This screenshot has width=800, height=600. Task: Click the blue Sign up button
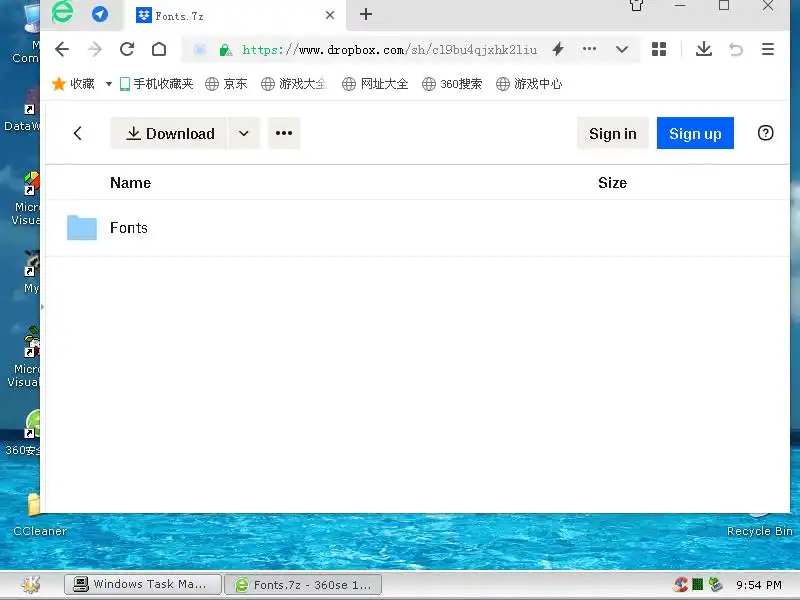click(x=695, y=133)
